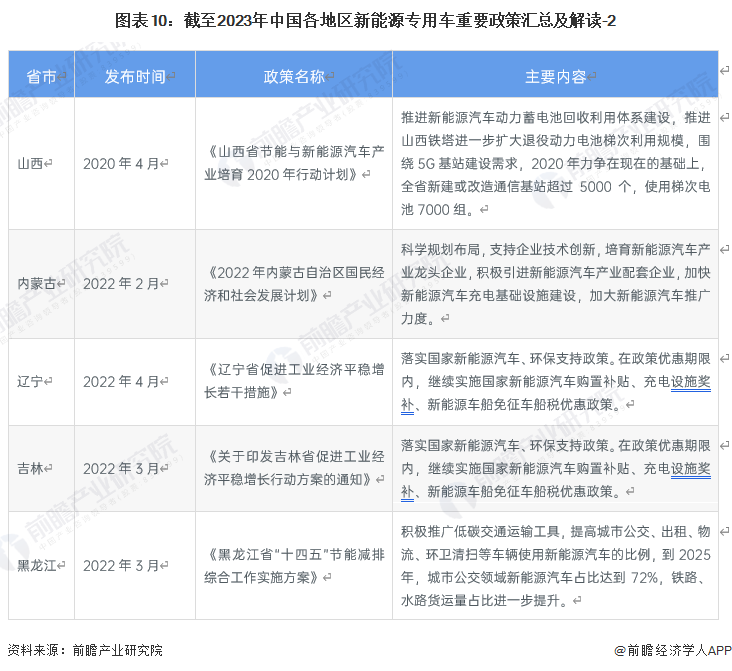Open the 黑龙江省十四五节能减排 policy name
Viewport: 732px width, 671px height.
pos(294,565)
